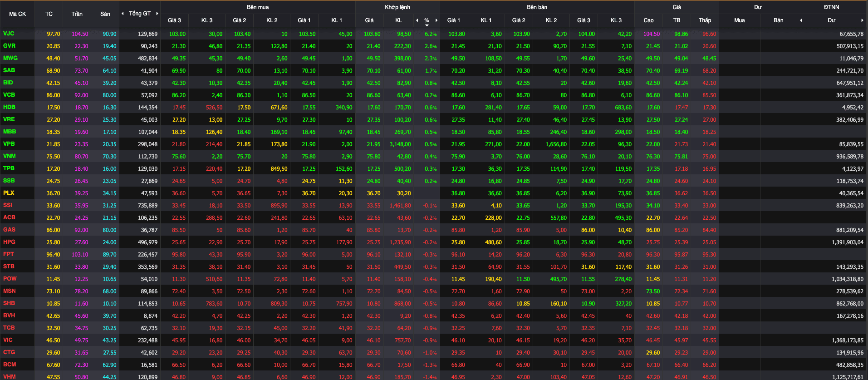Open the GAS ticker

click(x=9, y=230)
